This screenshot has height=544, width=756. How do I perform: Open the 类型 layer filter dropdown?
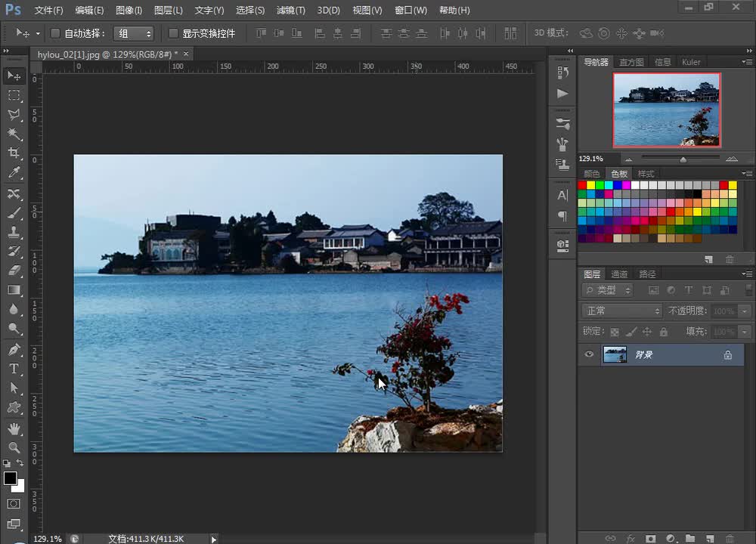pyautogui.click(x=609, y=290)
